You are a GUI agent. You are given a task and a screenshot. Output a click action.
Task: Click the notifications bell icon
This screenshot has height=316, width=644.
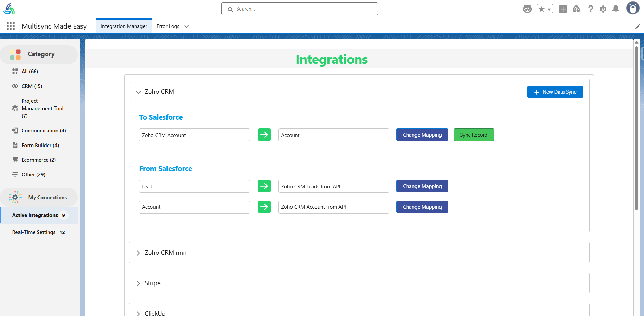[616, 9]
